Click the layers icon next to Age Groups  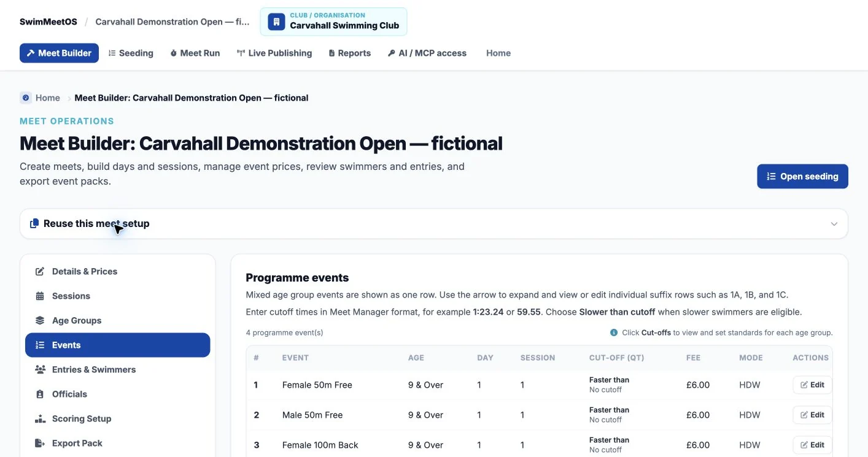coord(40,320)
